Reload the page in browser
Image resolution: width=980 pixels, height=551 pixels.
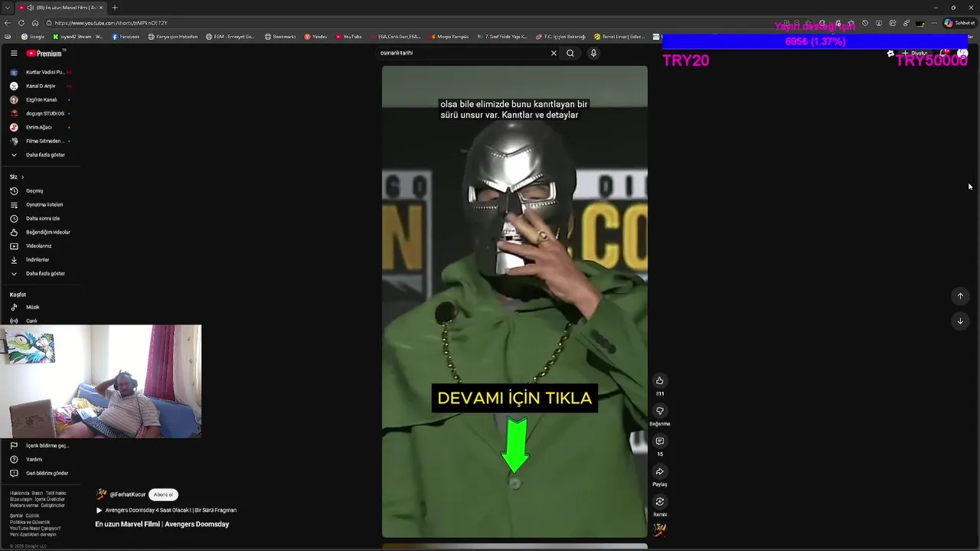(x=21, y=23)
